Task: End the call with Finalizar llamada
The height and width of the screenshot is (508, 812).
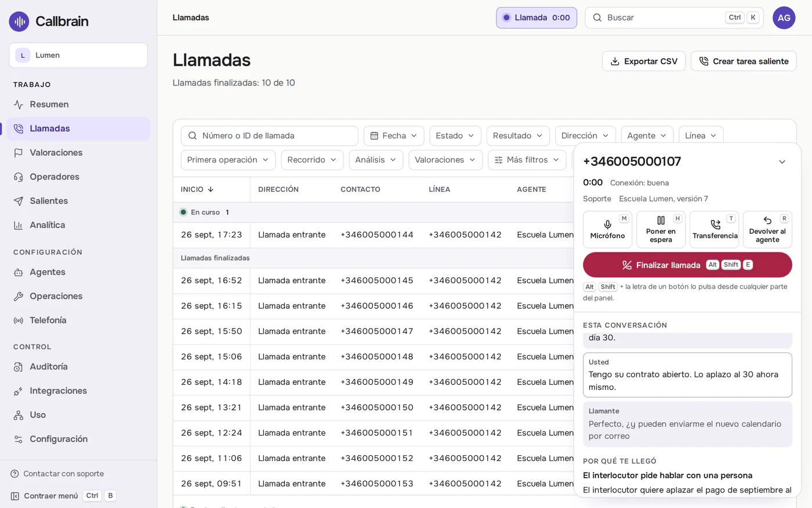Action: click(687, 265)
